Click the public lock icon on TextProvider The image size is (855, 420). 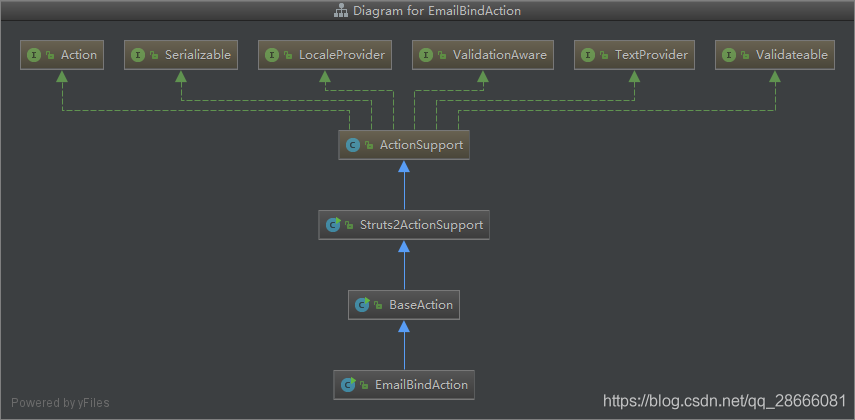(604, 55)
